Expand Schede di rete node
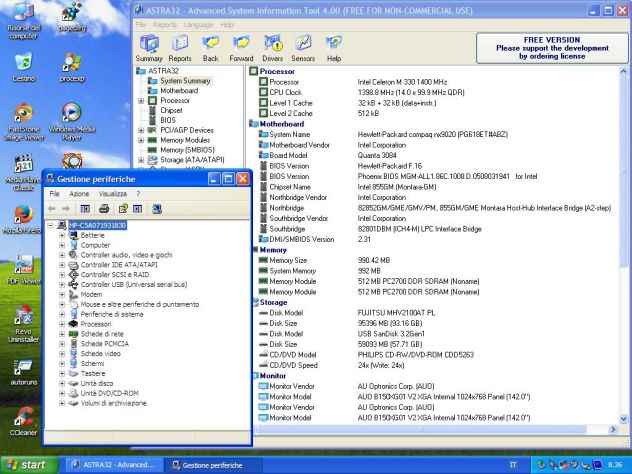 62,334
